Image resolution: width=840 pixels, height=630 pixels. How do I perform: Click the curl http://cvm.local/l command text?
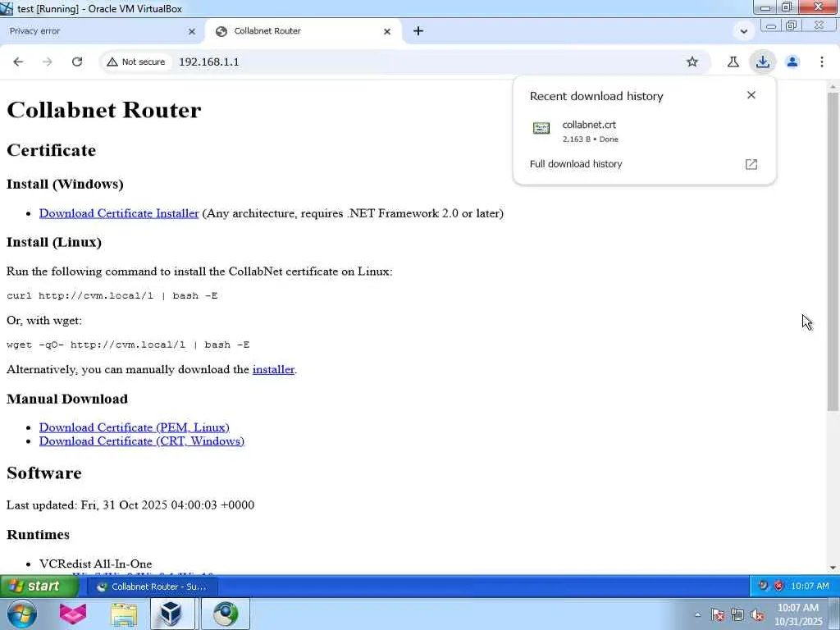tap(112, 295)
